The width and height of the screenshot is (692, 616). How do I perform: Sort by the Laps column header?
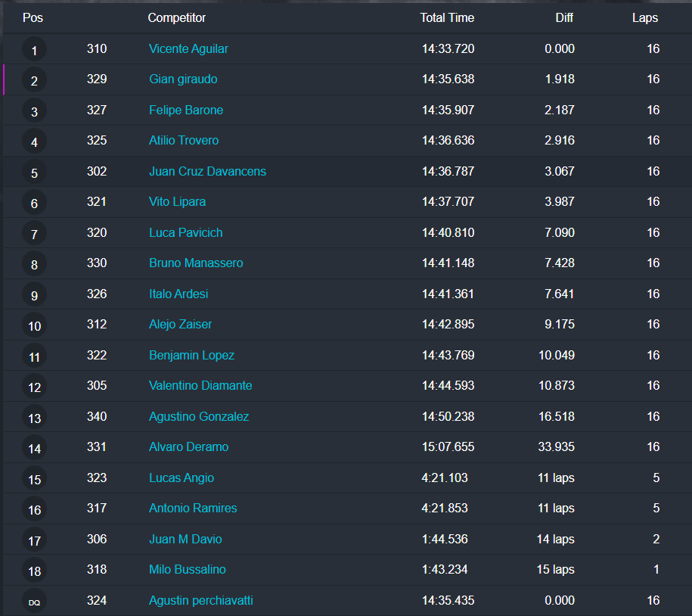click(644, 17)
